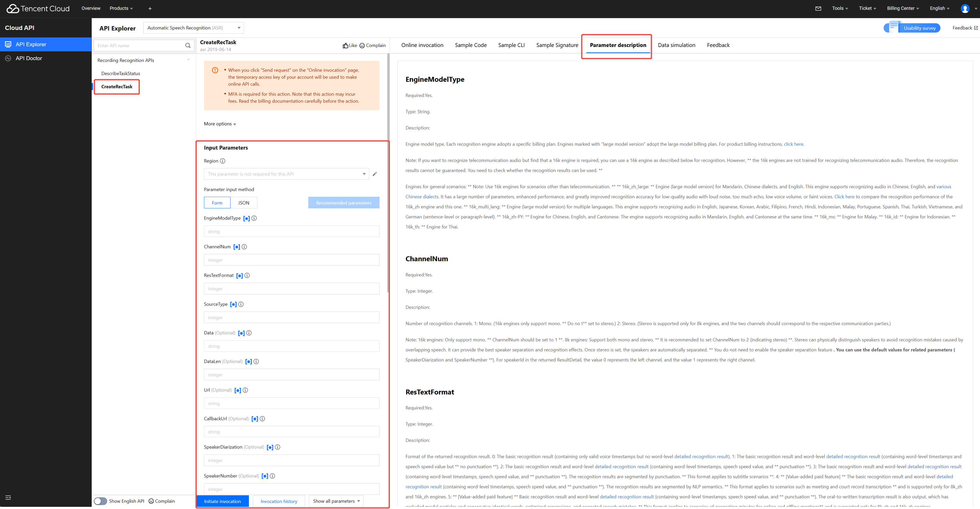Open the Automatic Speech Recognition product dropdown
Image resolution: width=980 pixels, height=509 pixels.
point(194,28)
